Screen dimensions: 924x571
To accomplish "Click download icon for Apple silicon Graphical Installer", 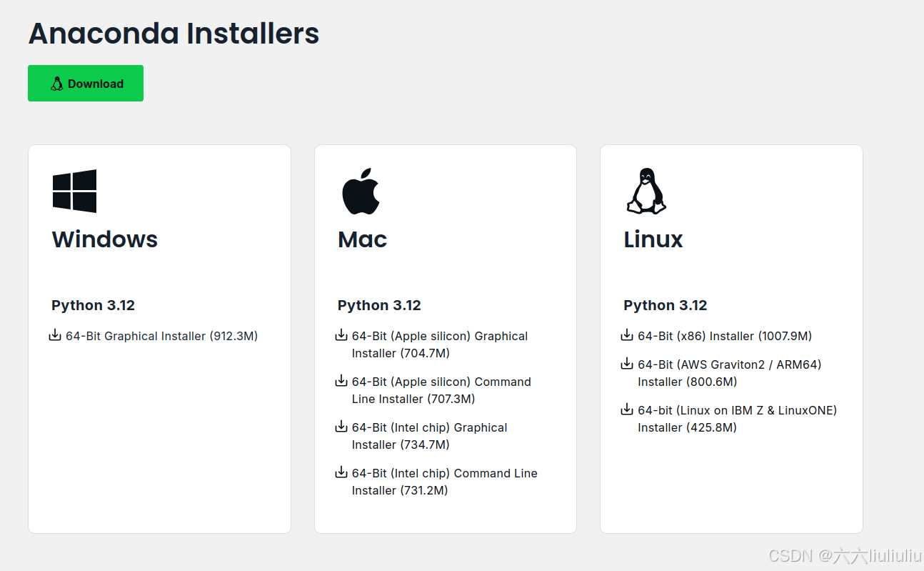I will pos(341,334).
